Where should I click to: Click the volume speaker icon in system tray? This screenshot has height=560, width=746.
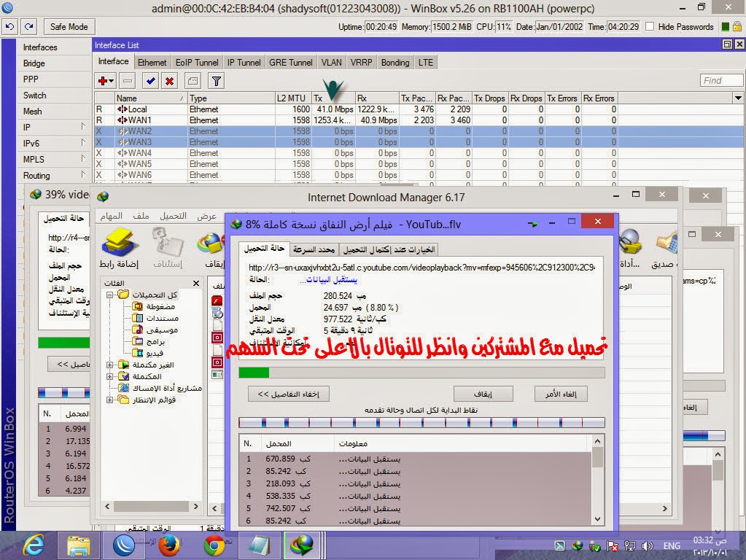[x=647, y=546]
